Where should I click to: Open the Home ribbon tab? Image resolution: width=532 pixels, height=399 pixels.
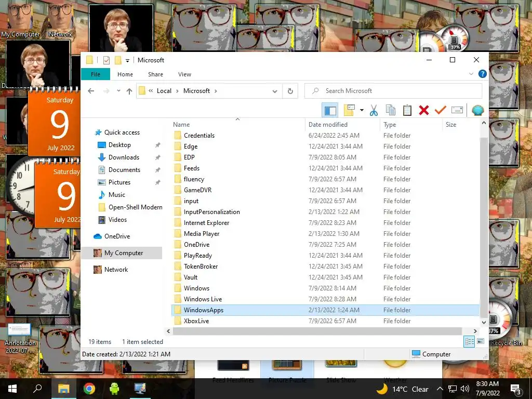(125, 74)
